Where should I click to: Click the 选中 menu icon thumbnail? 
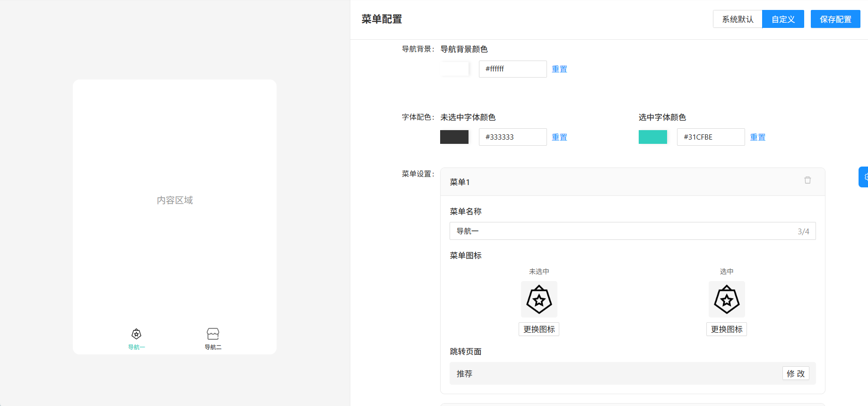727,300
